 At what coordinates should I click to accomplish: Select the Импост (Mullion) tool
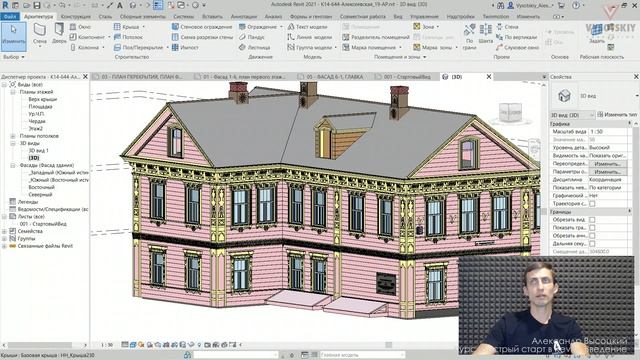point(185,47)
